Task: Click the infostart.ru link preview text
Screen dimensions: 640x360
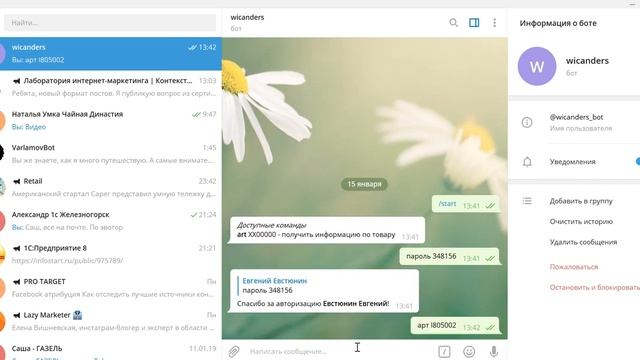Action: coord(67,260)
